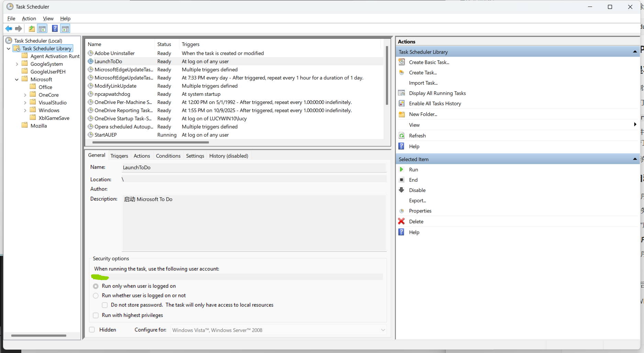Collapse the Microsoft folder node
Viewport: 644px width, 353px height.
coord(17,79)
